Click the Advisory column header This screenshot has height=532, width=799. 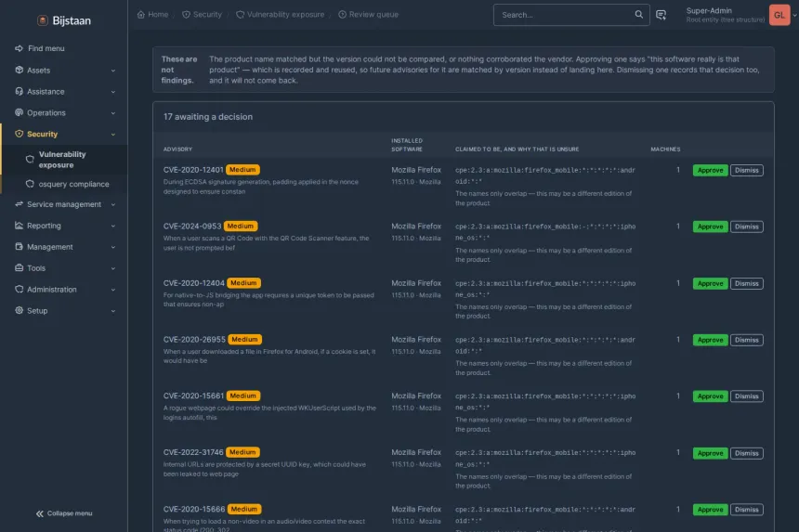177,149
